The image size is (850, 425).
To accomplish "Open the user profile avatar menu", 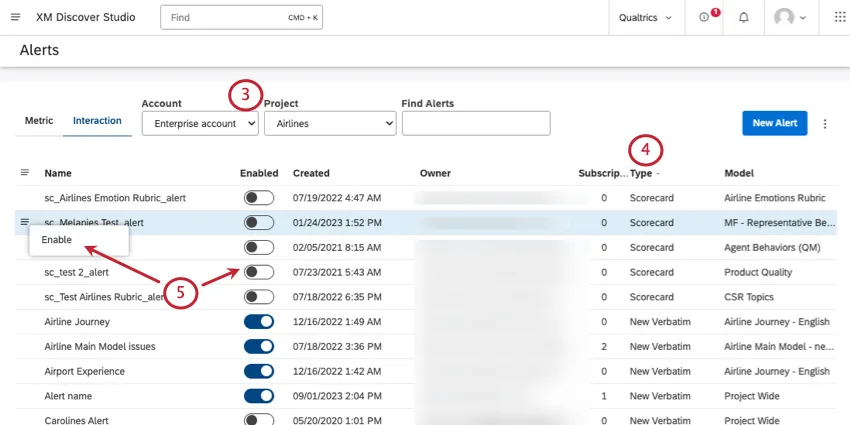I will click(790, 18).
